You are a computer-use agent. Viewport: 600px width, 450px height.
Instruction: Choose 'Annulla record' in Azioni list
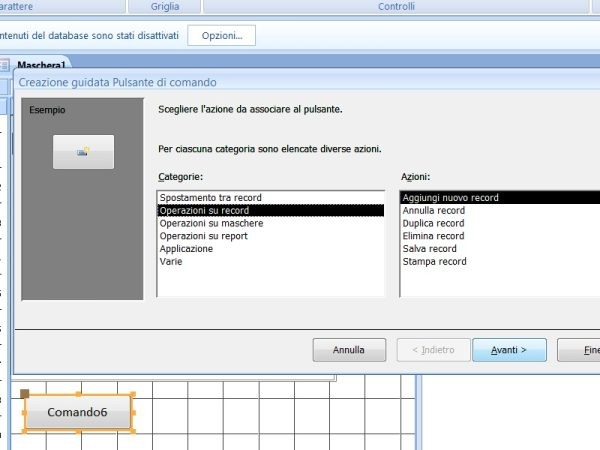point(433,211)
